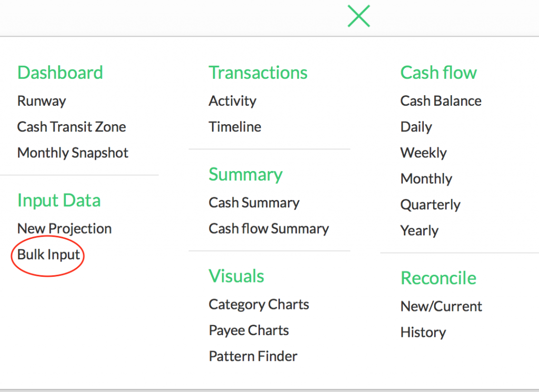Open Category Charts under Visuals
539x392 pixels.
tap(258, 304)
